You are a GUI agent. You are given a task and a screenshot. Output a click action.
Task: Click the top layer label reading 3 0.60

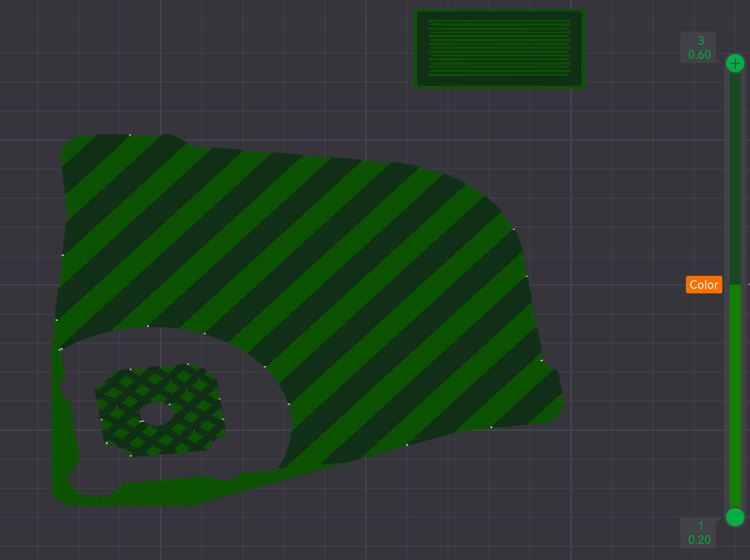[x=698, y=48]
